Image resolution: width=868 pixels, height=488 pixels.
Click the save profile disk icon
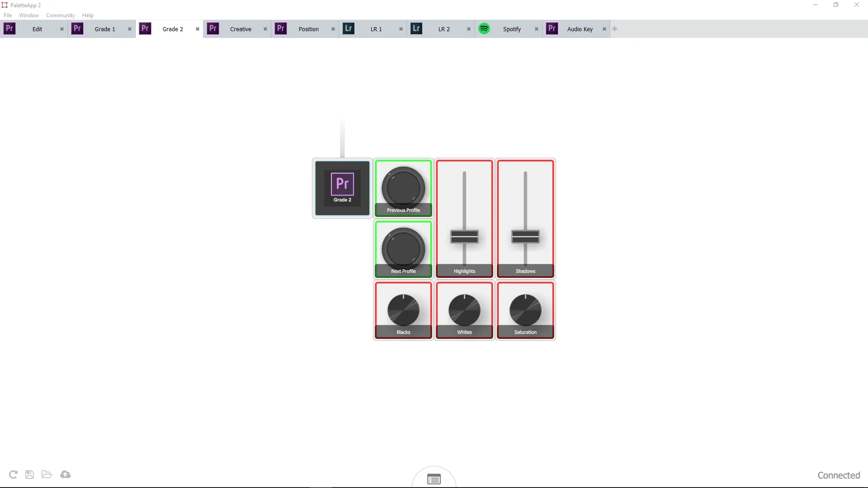[x=29, y=474]
